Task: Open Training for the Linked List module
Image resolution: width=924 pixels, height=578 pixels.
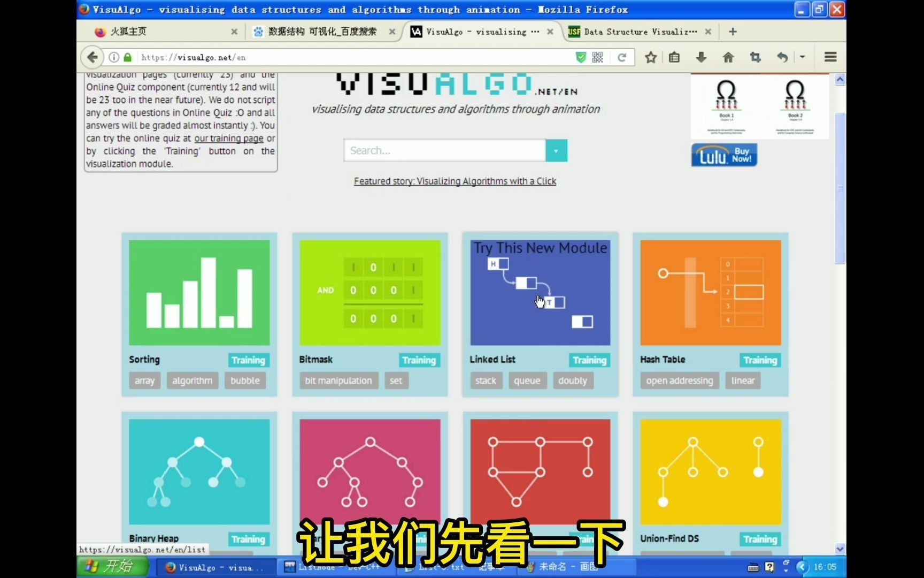Action: (589, 360)
